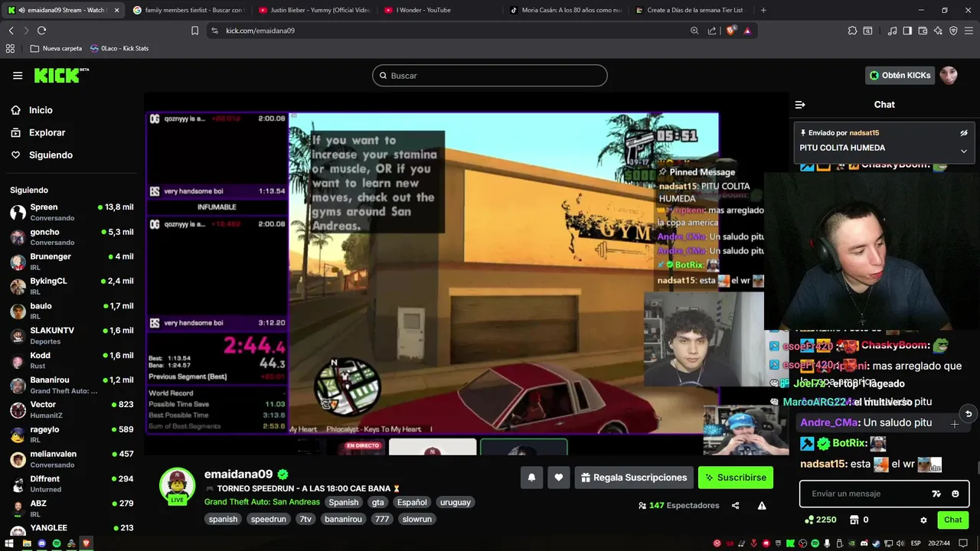This screenshot has width=980, height=551.
Task: Open baulo's channel in following list
Action: (x=72, y=311)
